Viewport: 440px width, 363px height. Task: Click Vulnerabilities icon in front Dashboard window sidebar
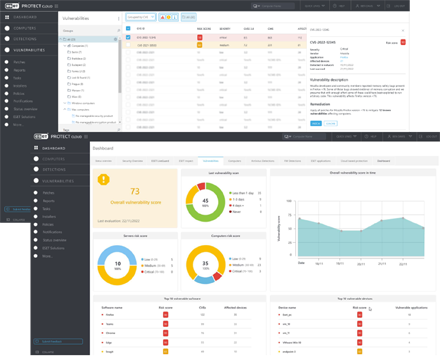click(x=36, y=181)
